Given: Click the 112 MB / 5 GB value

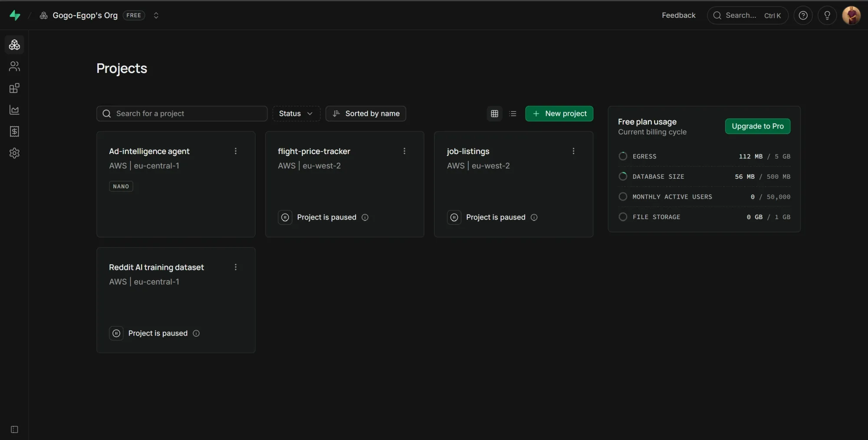Looking at the screenshot, I should click(765, 157).
